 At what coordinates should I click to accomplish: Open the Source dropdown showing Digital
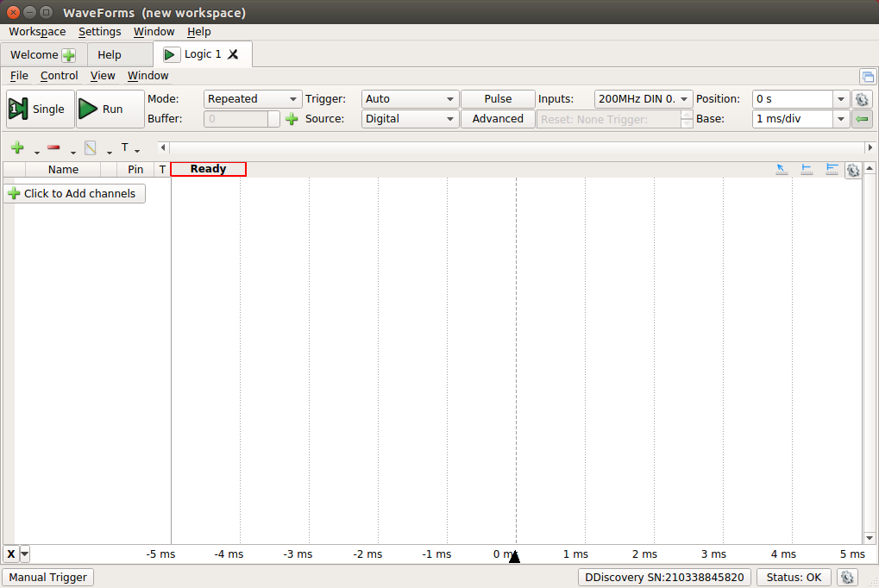pos(410,119)
